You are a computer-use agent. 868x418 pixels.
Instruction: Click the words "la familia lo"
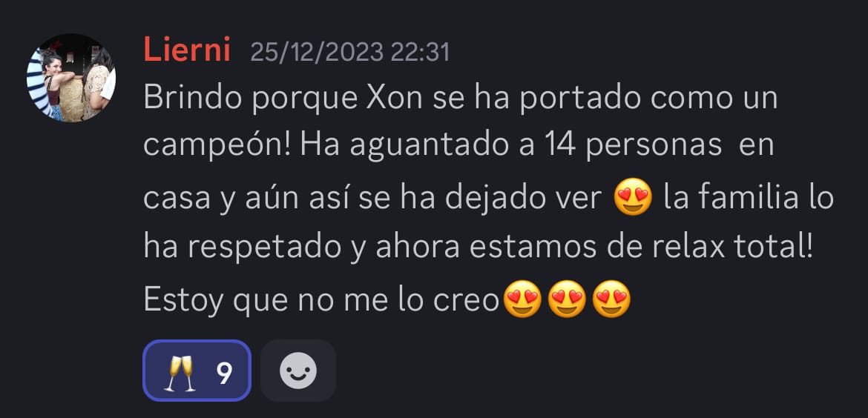pyautogui.click(x=749, y=198)
